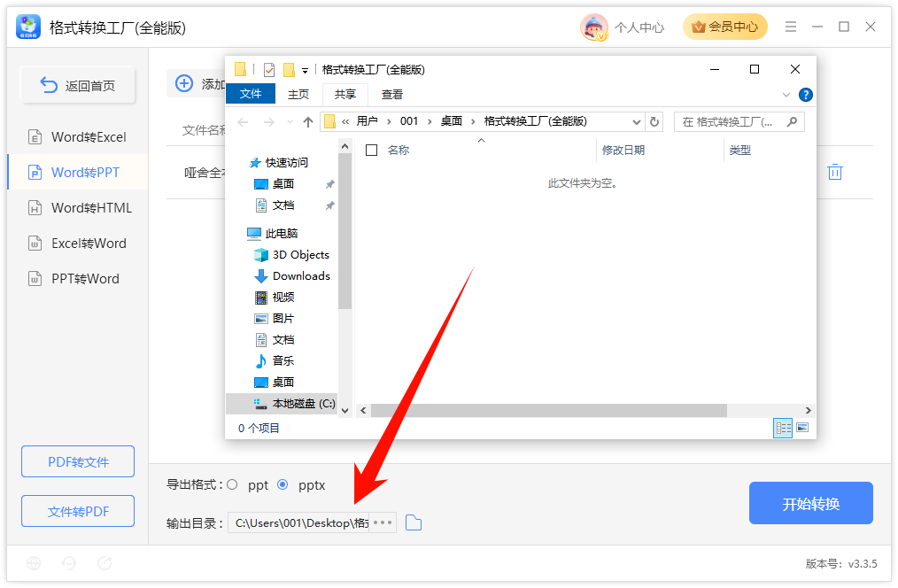Select Word转PPT in the sidebar
This screenshot has height=588, width=898.
78,173
